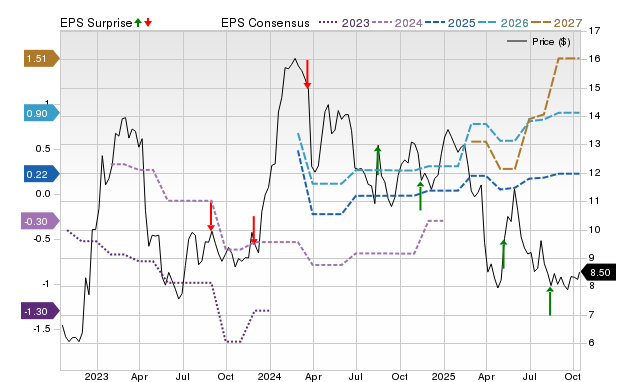The width and height of the screenshot is (640, 382).
Task: Click the 2025 EPS consensus legend entry
Action: pos(450,23)
